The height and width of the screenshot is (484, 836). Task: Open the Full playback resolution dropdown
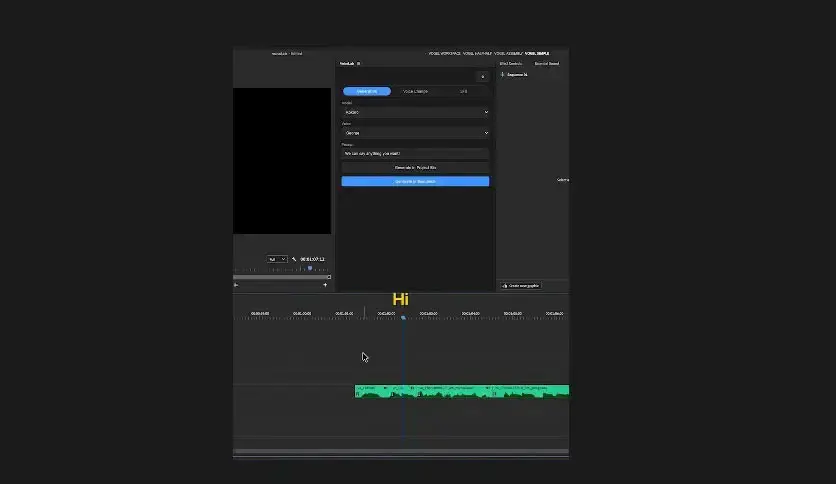pyautogui.click(x=277, y=259)
